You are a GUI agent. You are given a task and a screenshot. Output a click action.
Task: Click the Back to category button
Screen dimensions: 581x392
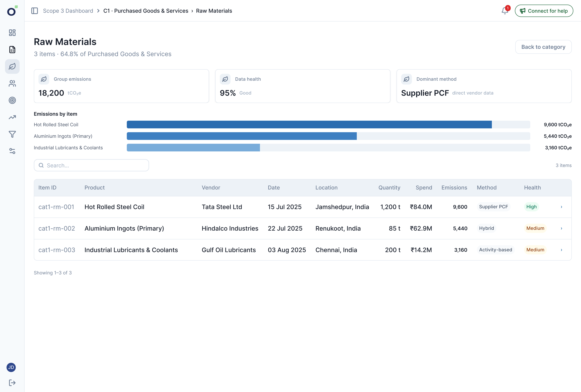point(543,47)
